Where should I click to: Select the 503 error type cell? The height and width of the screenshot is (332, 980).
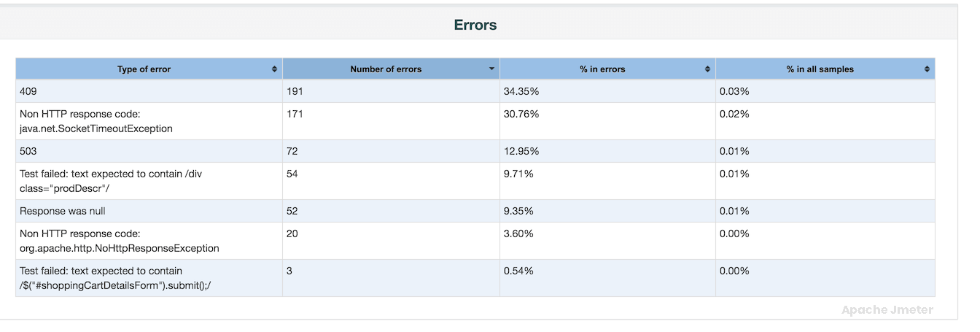[x=28, y=151]
